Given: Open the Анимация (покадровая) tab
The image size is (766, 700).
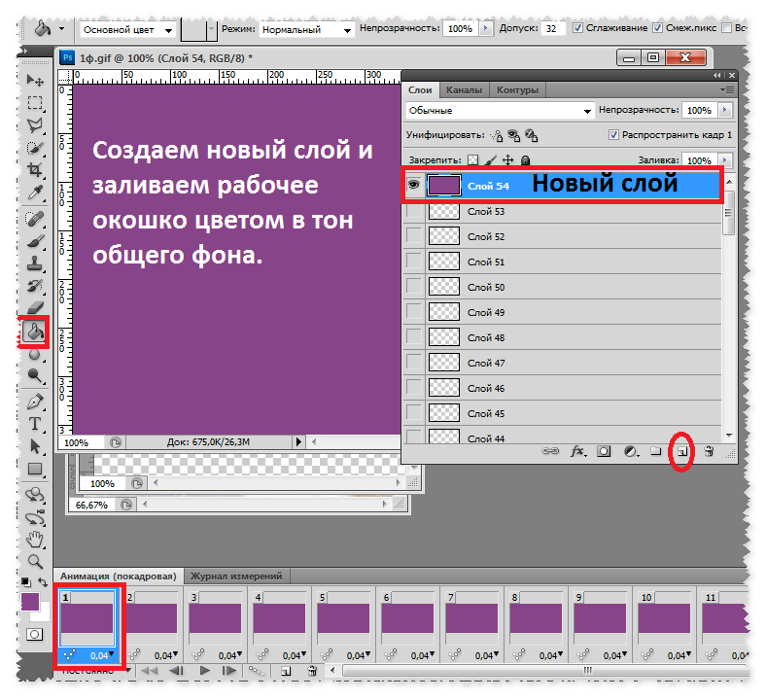Looking at the screenshot, I should point(118,576).
